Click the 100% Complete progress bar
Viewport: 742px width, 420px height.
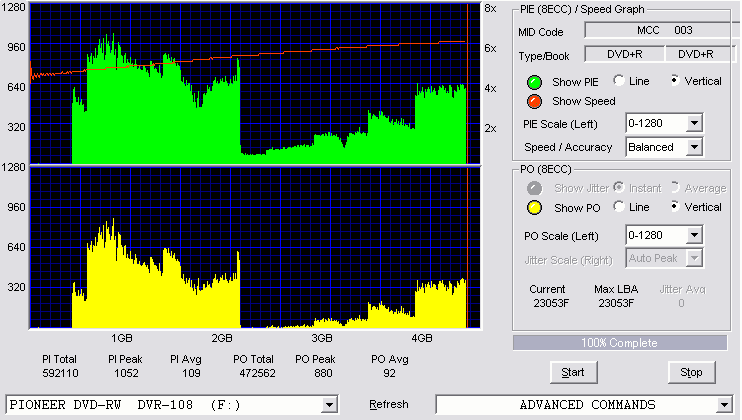[x=620, y=343]
